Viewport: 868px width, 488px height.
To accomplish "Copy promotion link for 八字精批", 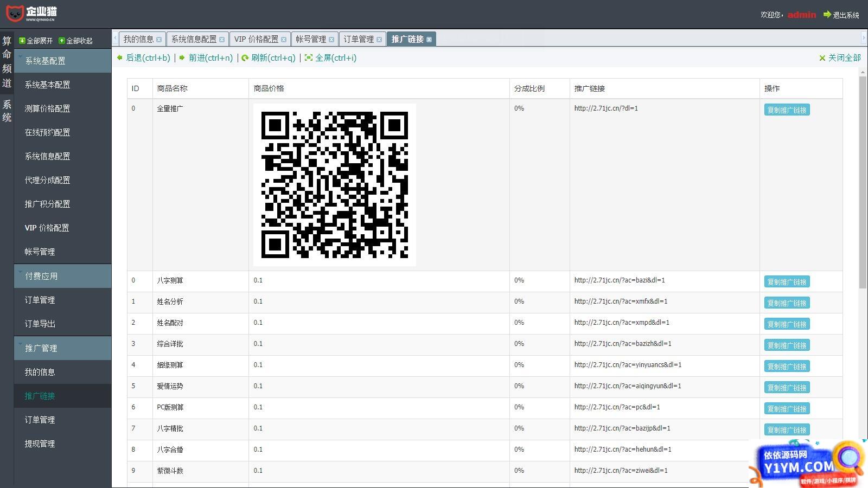I will [787, 430].
